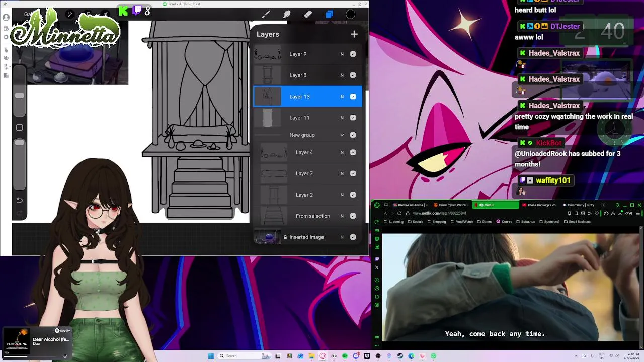Toggle visibility of Inserted Image layer
Image resolution: width=644 pixels, height=362 pixels.
(x=353, y=237)
